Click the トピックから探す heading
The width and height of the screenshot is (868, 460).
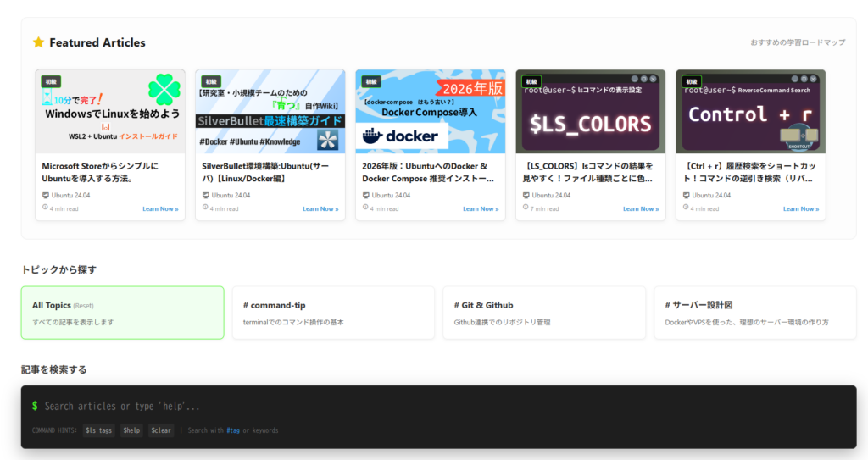[x=58, y=269]
